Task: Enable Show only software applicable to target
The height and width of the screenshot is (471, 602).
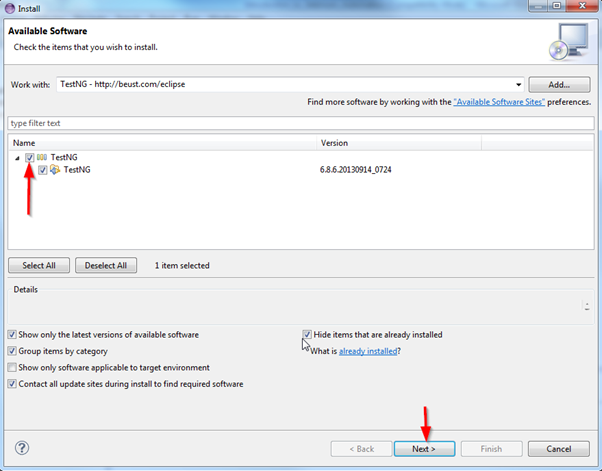Action: (12, 367)
